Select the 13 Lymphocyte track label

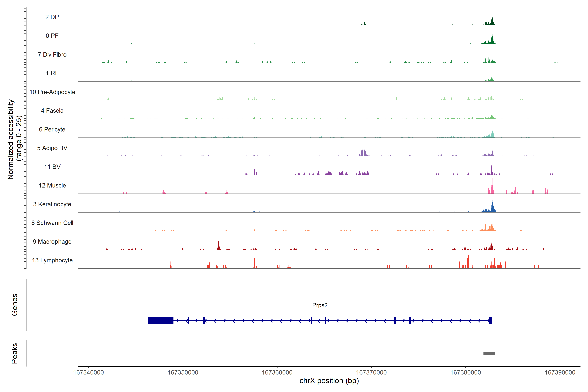52,260
